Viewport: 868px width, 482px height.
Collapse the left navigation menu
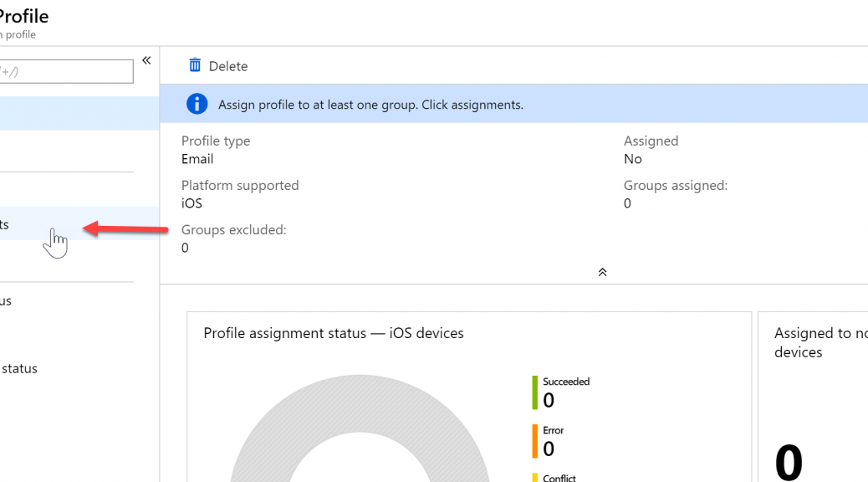point(146,60)
